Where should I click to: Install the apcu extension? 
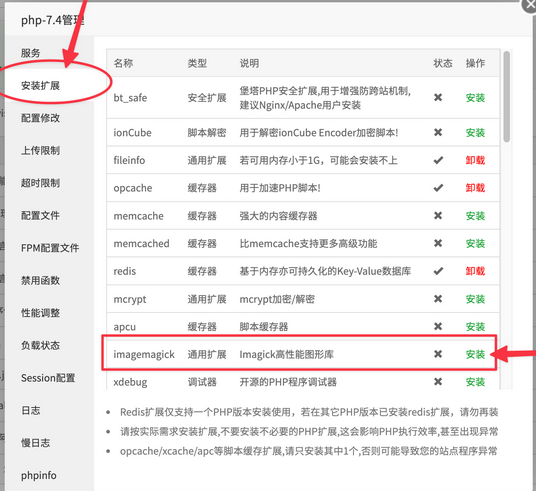(475, 327)
